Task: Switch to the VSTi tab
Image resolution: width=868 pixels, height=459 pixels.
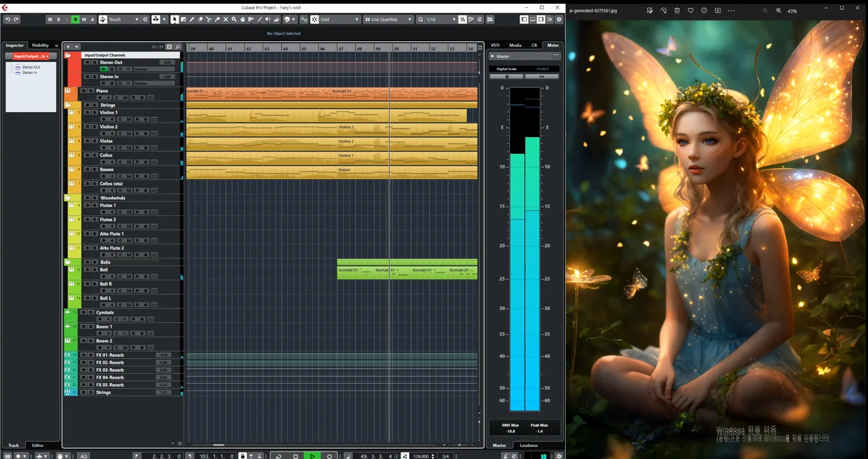Action: (x=495, y=45)
